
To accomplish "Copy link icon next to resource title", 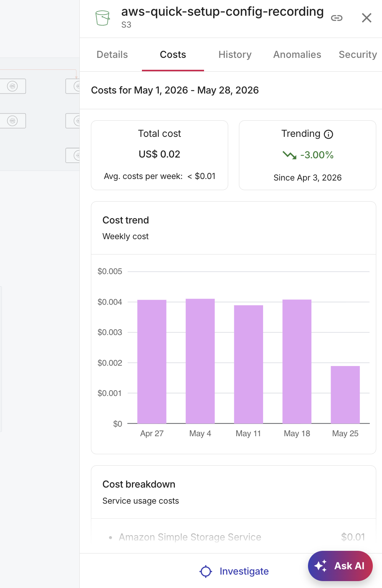I will coord(336,18).
